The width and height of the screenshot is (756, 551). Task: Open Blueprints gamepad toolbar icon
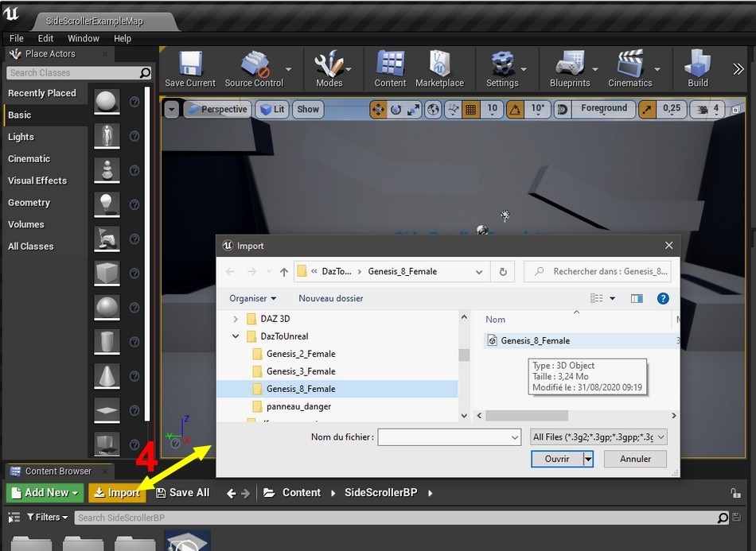(x=570, y=64)
